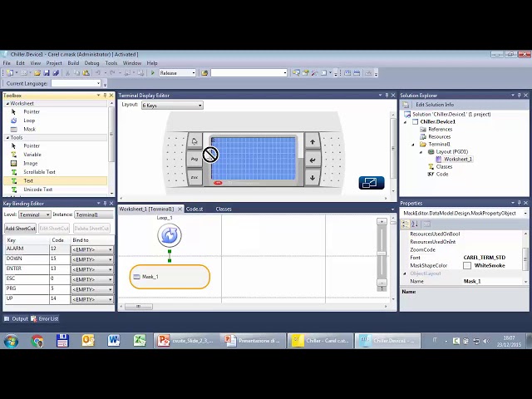The width and height of the screenshot is (532, 399).
Task: Select the Worksheet Pointer tool
Action: pos(32,111)
